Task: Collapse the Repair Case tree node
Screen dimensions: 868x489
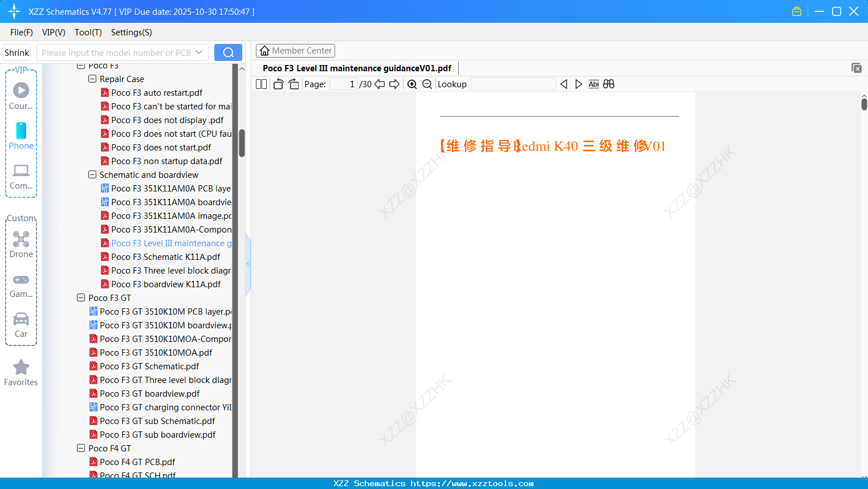Action: [92, 79]
